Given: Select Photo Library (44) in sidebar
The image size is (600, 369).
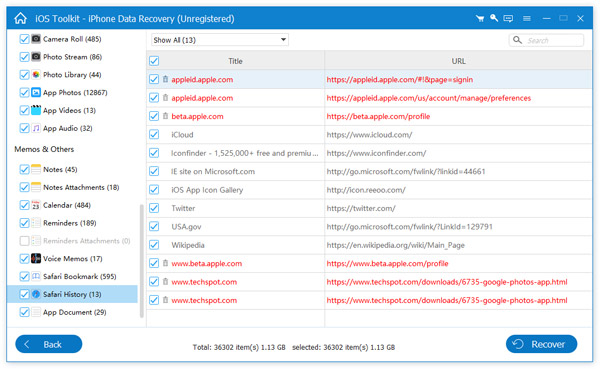Looking at the screenshot, I should [72, 75].
